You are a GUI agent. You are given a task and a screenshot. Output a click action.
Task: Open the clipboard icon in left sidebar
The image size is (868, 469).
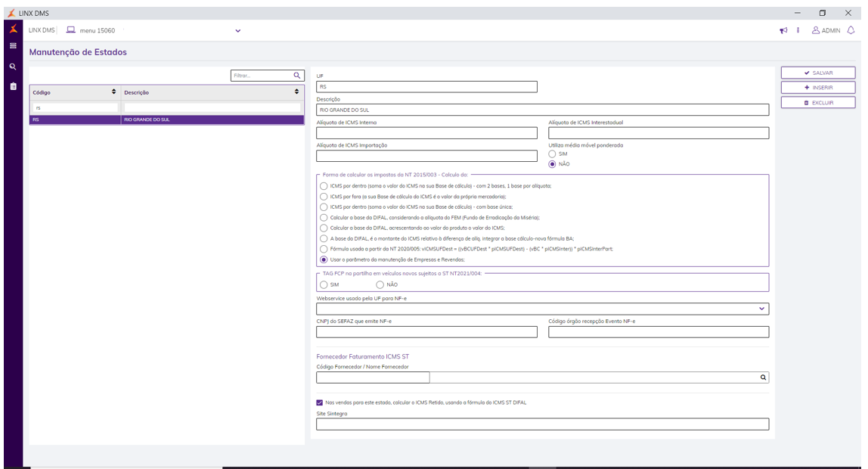(13, 86)
